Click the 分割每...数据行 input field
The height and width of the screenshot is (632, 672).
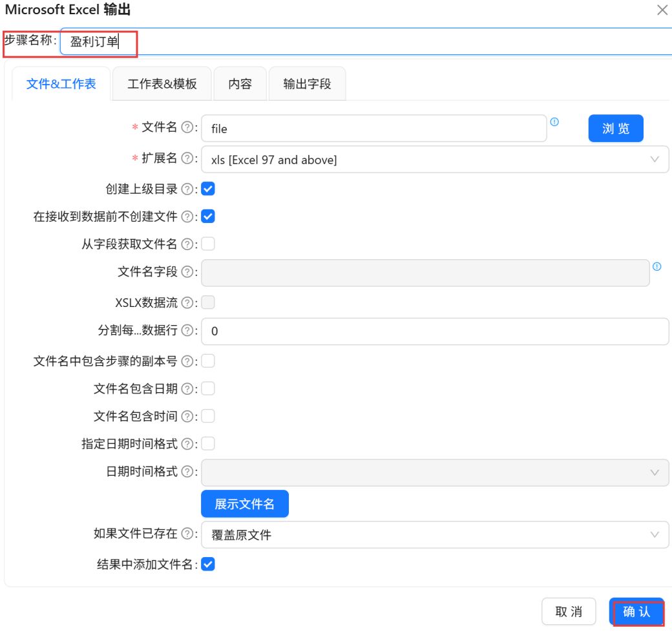pyautogui.click(x=435, y=332)
